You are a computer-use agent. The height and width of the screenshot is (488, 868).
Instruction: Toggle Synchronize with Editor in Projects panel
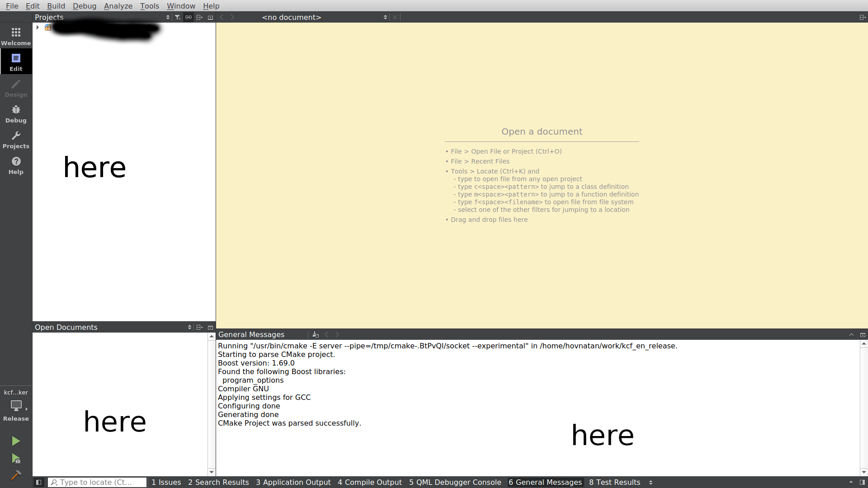tap(189, 17)
